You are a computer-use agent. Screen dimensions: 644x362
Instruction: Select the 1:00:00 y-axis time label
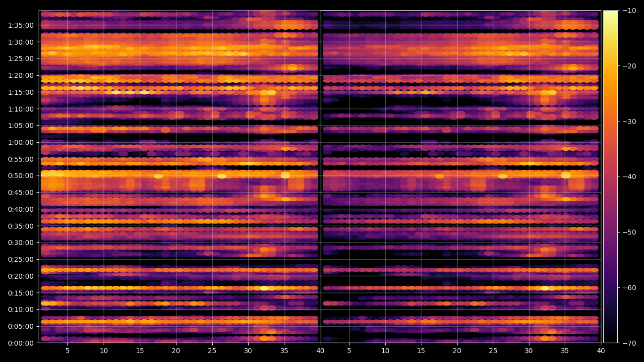pyautogui.click(x=21, y=142)
